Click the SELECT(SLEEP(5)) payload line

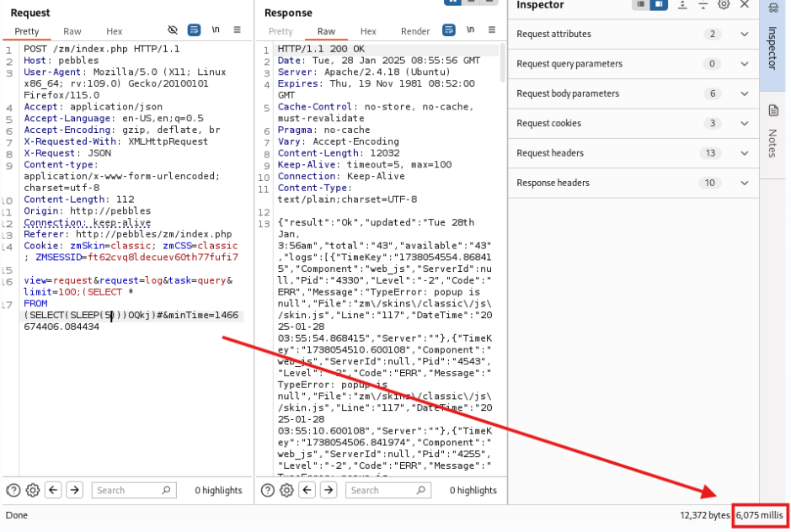pyautogui.click(x=131, y=316)
